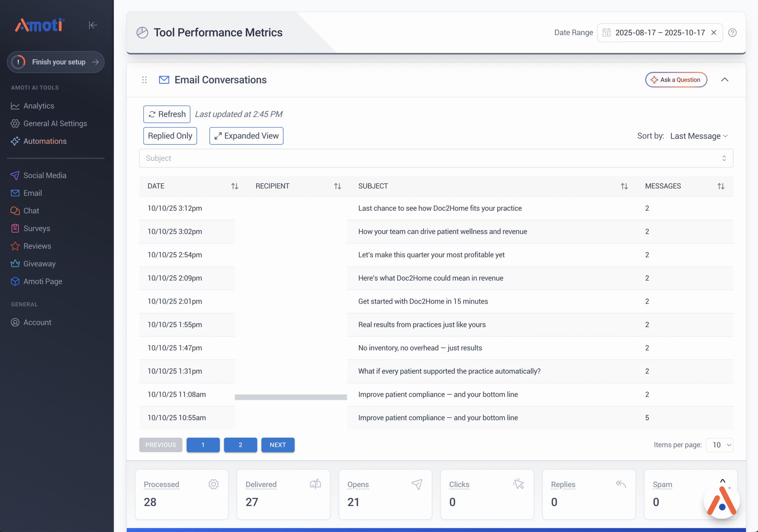This screenshot has width=758, height=532.
Task: Go to Surveys in the sidebar
Action: point(37,228)
